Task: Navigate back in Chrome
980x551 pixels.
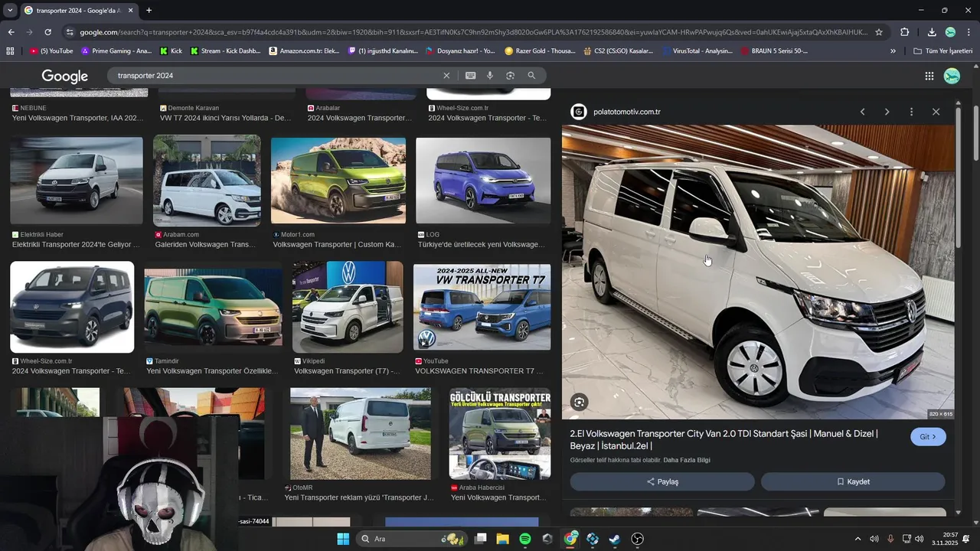Action: click(11, 32)
